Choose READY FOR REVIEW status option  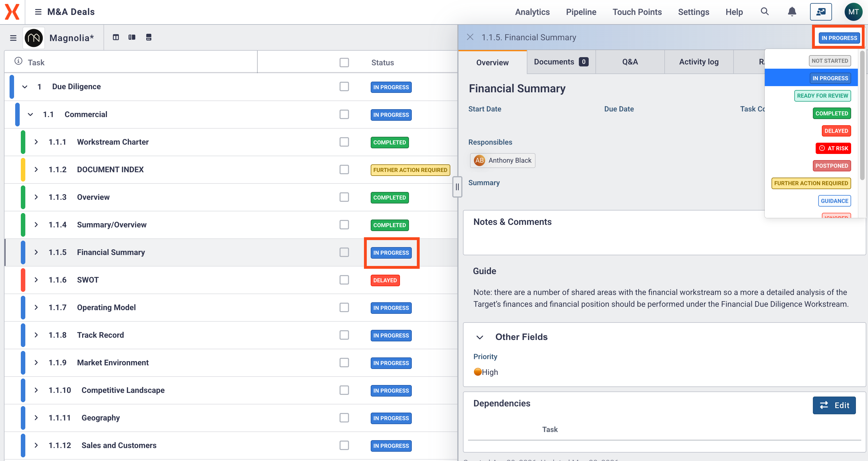pyautogui.click(x=822, y=96)
